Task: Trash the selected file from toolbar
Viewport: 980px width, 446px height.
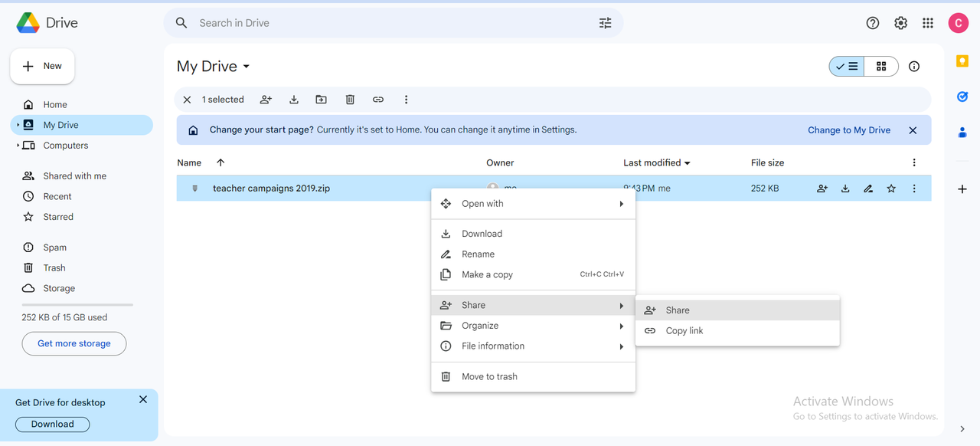Action: [350, 100]
